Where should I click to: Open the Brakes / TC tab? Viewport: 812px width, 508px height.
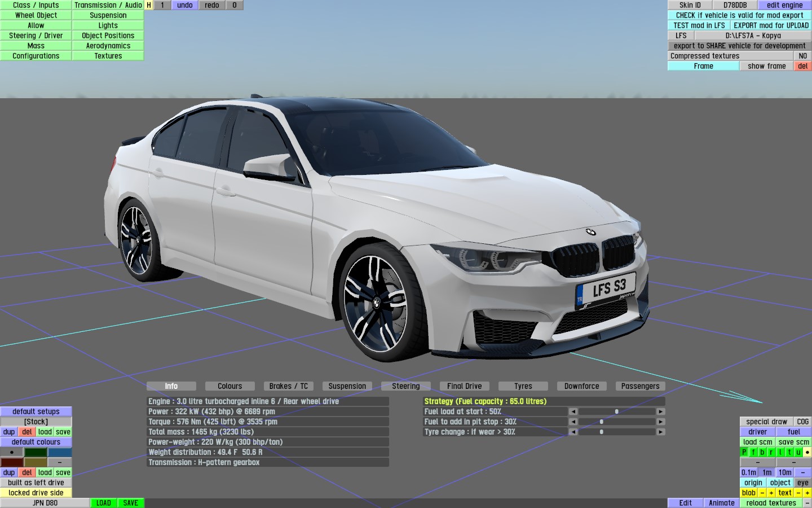point(289,386)
